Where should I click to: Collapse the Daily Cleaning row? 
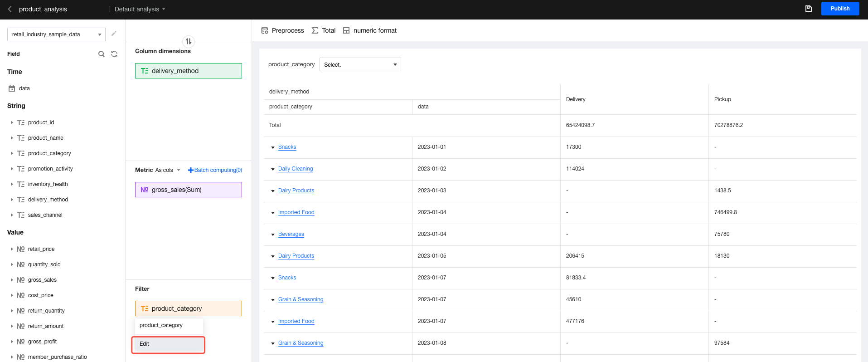pos(273,169)
